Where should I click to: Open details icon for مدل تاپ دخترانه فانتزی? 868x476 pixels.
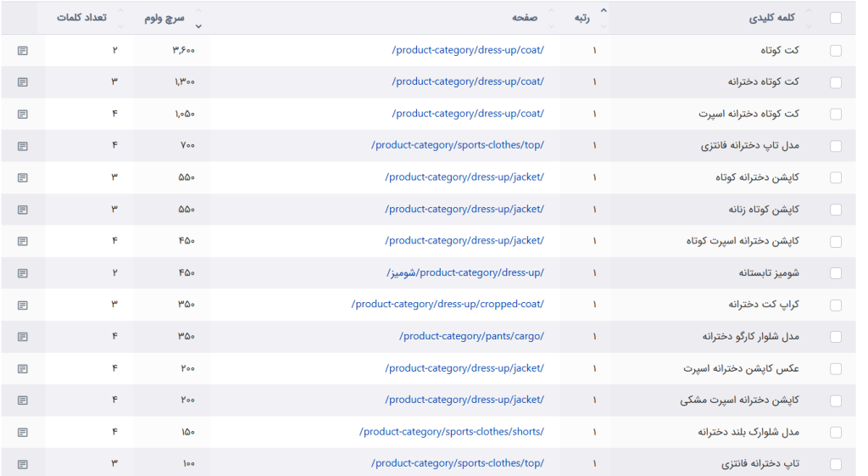(23, 146)
